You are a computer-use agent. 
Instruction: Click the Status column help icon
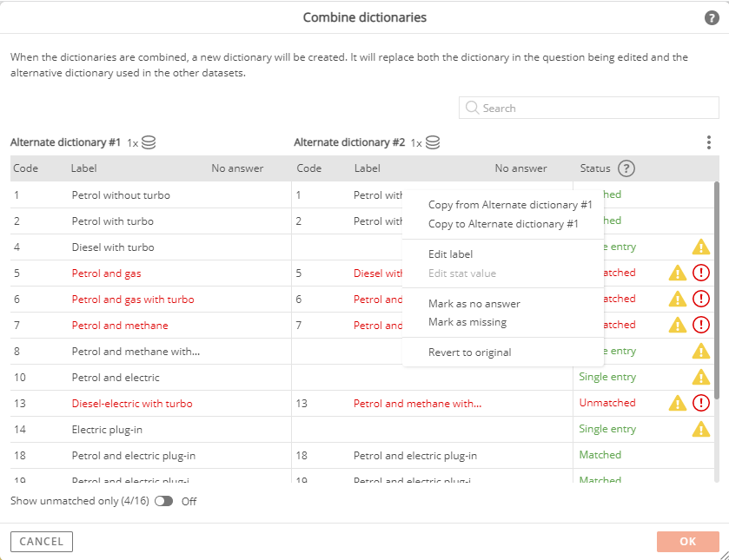(626, 168)
